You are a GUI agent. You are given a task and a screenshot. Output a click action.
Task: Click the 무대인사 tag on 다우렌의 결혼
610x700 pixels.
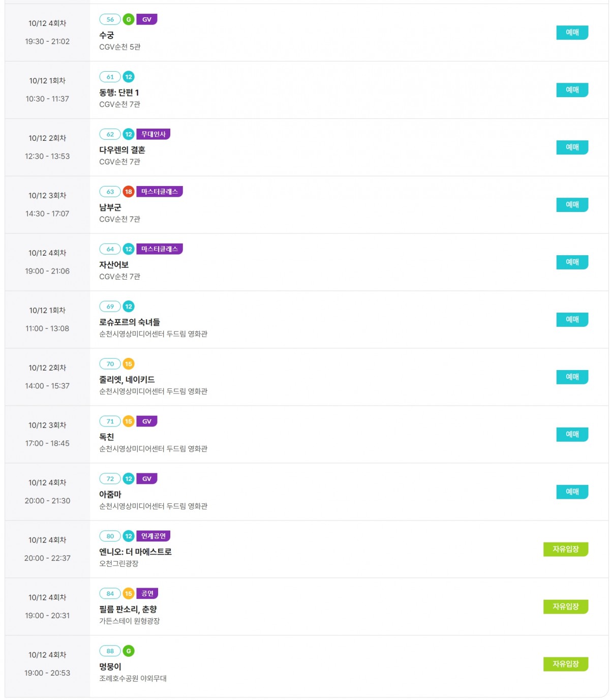(x=154, y=134)
